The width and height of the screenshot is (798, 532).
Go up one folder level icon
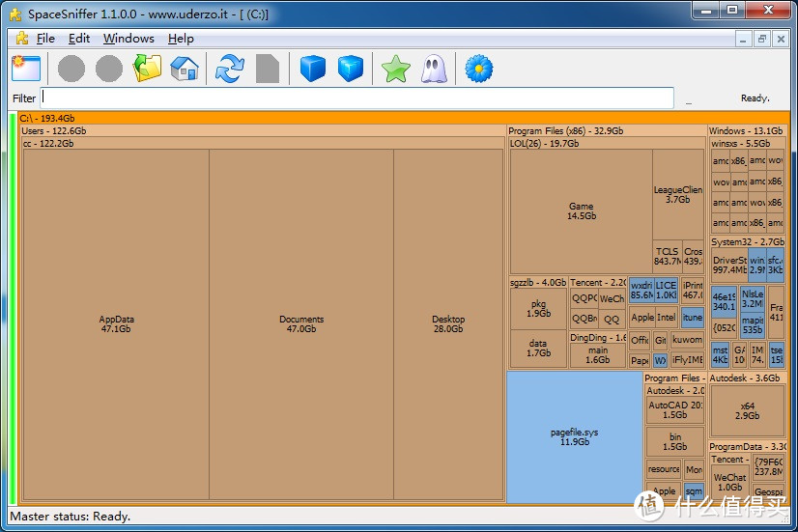(147, 69)
